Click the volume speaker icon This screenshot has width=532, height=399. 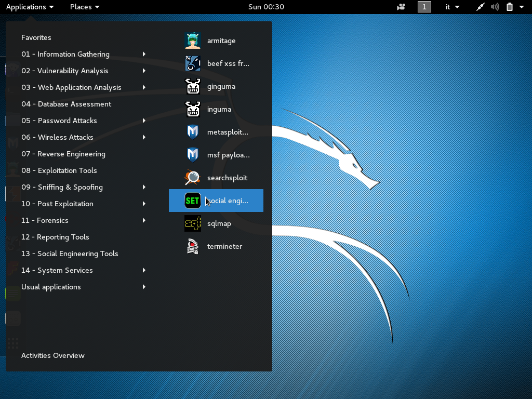[495, 7]
